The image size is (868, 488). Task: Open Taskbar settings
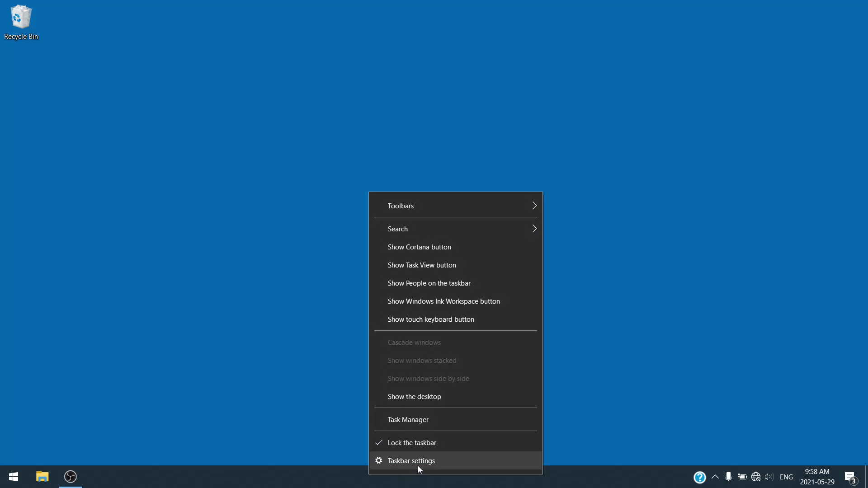click(411, 461)
